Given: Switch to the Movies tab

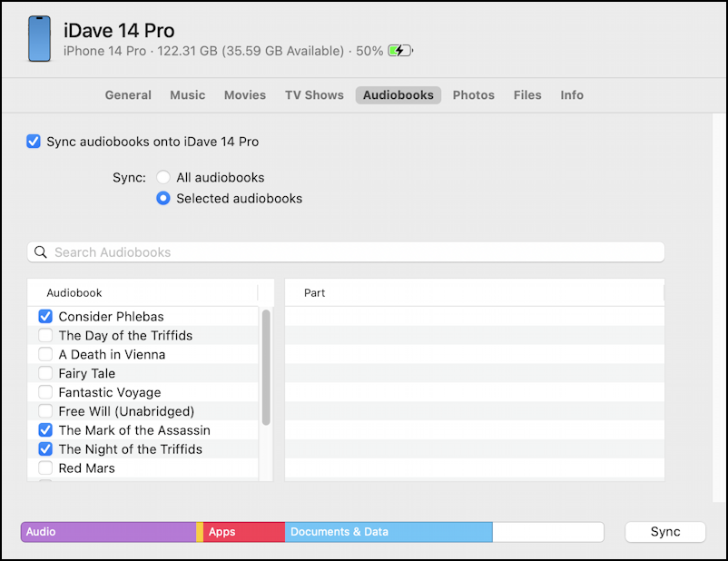Looking at the screenshot, I should [x=245, y=95].
